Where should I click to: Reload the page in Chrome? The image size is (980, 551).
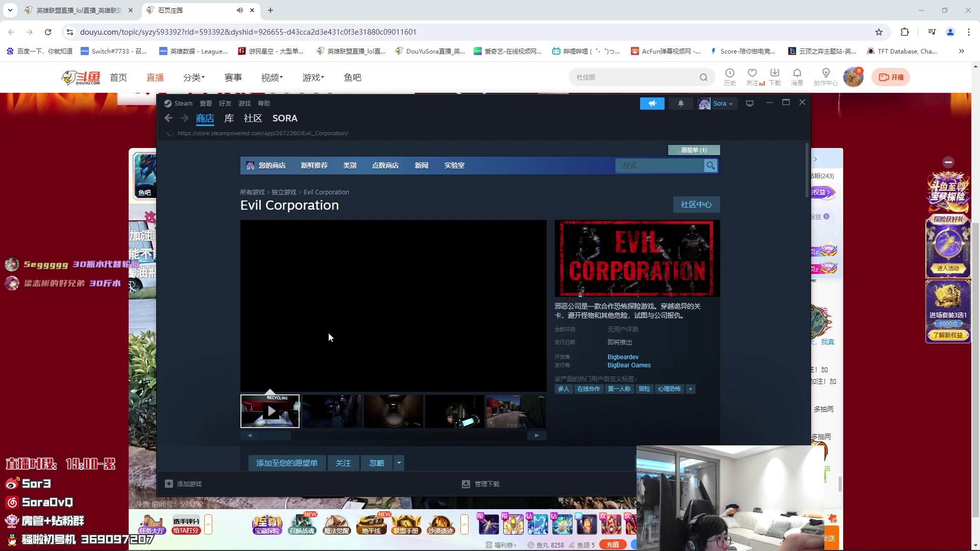tap(48, 32)
